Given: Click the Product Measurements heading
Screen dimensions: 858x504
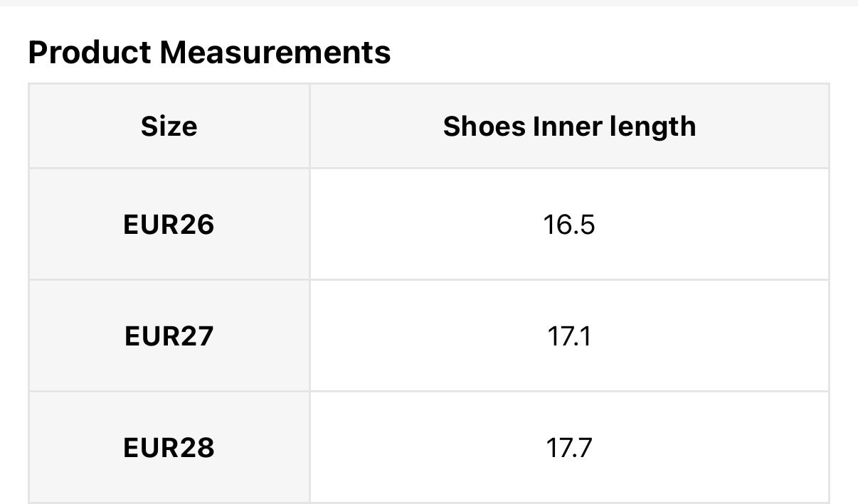Looking at the screenshot, I should (x=209, y=53).
